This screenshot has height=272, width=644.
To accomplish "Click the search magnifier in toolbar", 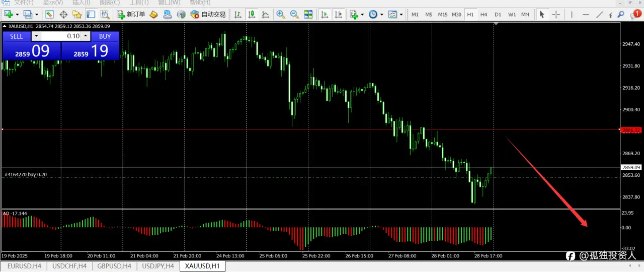I will pos(621,15).
